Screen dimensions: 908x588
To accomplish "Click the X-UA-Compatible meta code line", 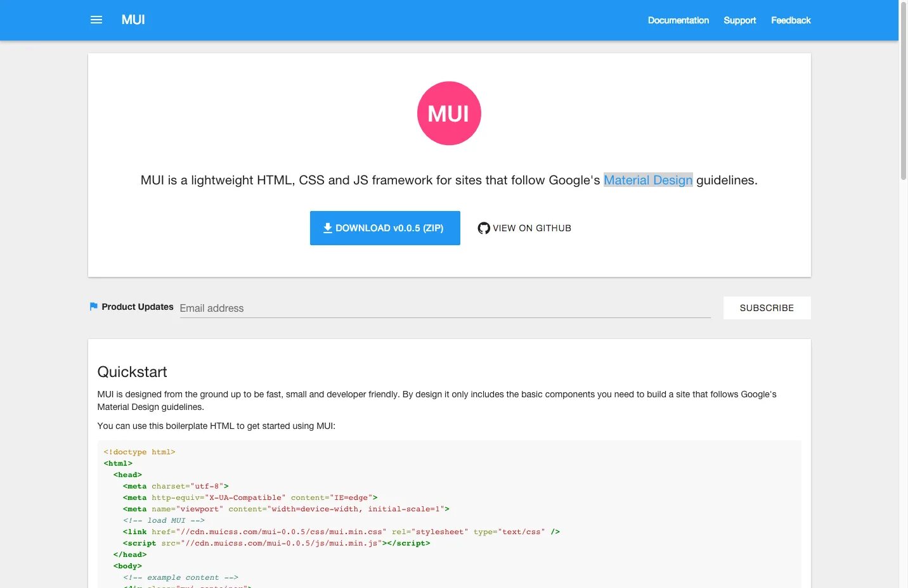I will point(250,497).
